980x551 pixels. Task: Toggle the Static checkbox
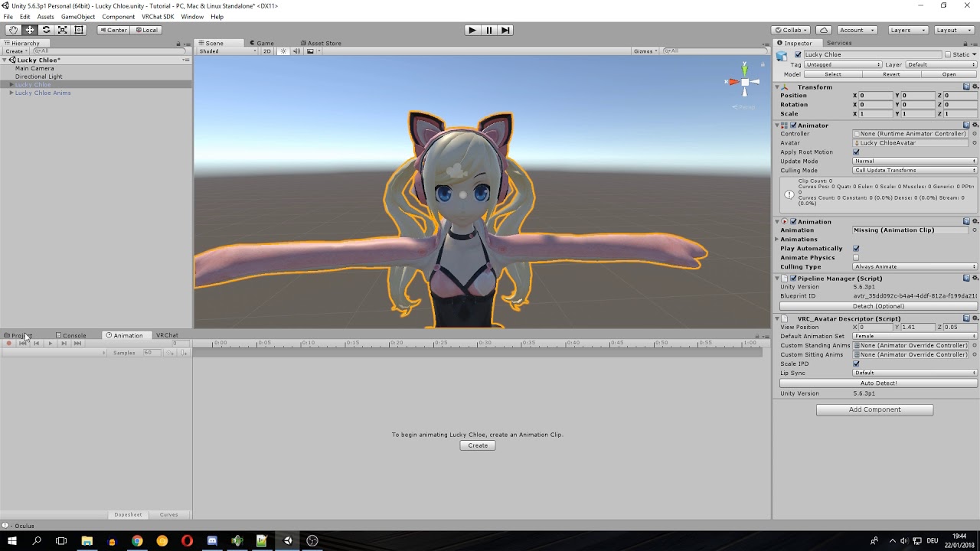point(948,55)
